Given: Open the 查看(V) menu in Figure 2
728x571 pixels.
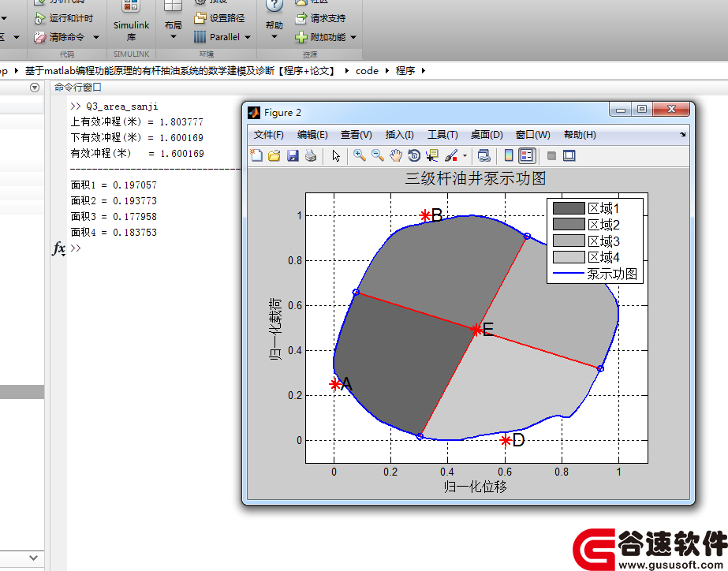Looking at the screenshot, I should coord(356,135).
